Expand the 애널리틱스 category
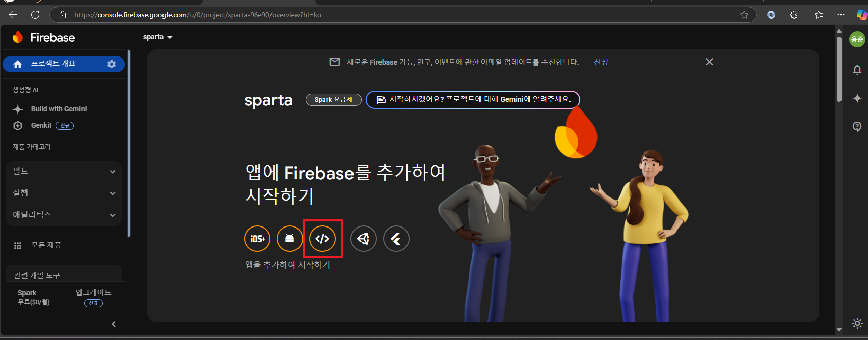 coord(64,215)
